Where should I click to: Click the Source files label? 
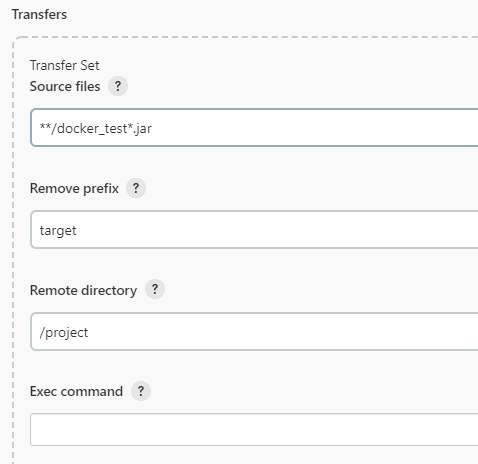pos(65,87)
